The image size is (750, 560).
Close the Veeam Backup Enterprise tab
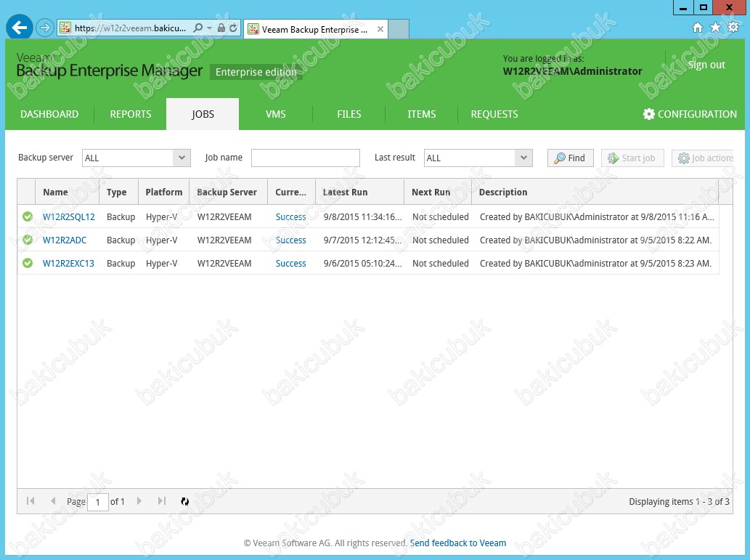(x=380, y=29)
